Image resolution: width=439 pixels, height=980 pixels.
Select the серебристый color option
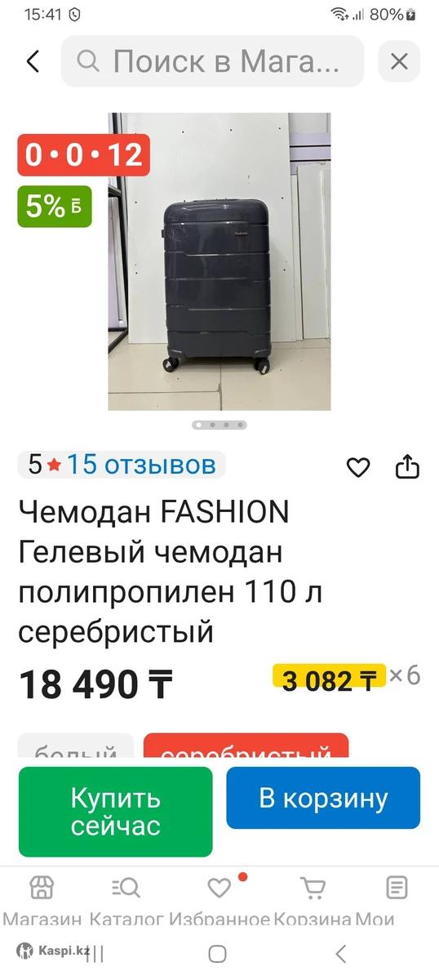coord(246,750)
